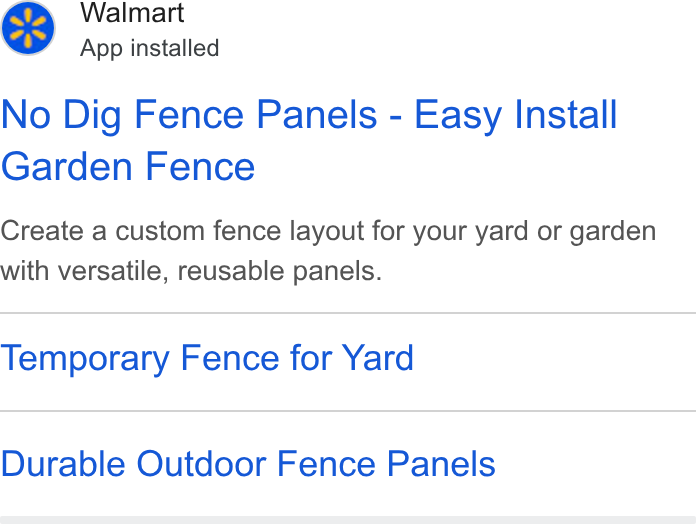The height and width of the screenshot is (524, 696).
Task: Click the words "Easy Install" in the ad title
Action: coord(516,115)
